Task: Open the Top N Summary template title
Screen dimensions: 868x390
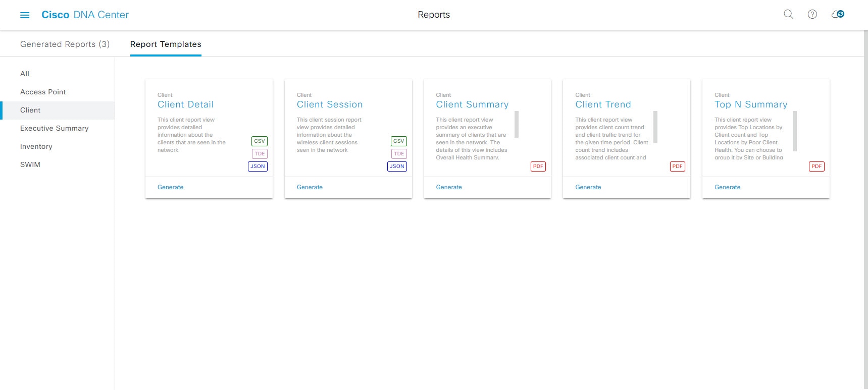Action: pos(751,104)
